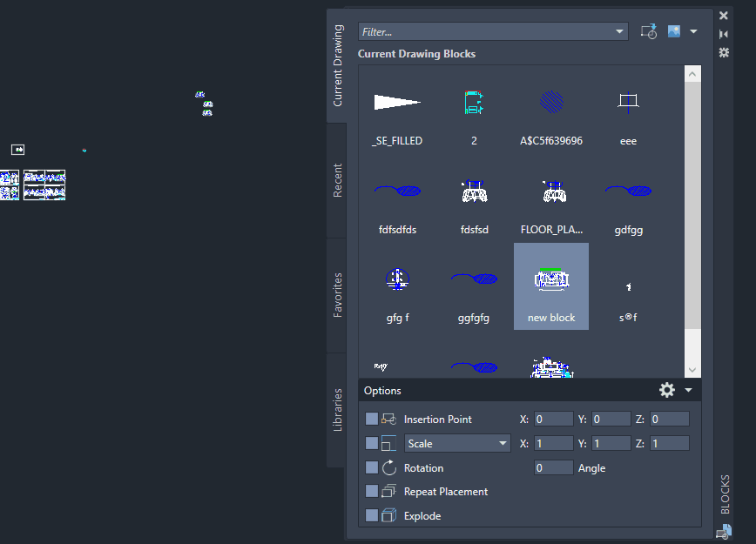Viewport: 756px width, 544px height.
Task: Open the Scale type dropdown
Action: [x=457, y=444]
